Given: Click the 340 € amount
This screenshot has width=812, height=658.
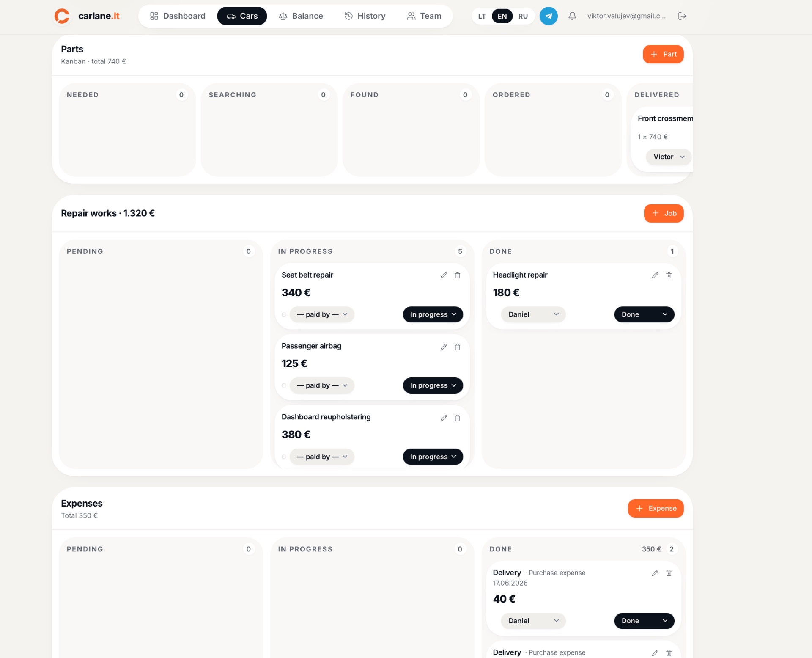Looking at the screenshot, I should coord(296,292).
